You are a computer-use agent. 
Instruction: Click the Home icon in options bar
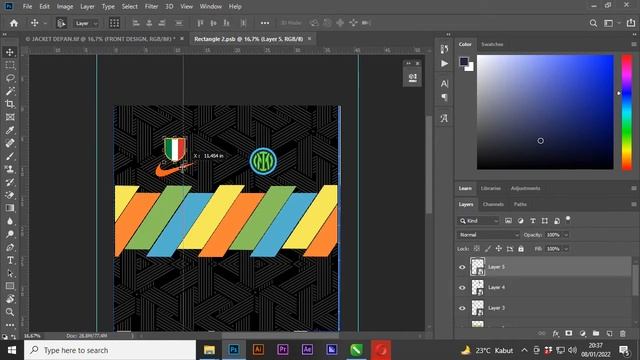14,23
